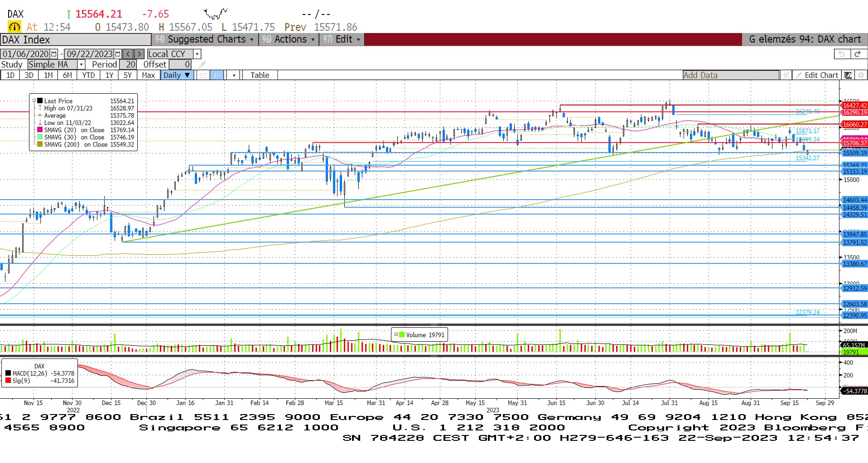Click the start date field 01/06/2020
The width and height of the screenshot is (868, 463).
[26, 54]
